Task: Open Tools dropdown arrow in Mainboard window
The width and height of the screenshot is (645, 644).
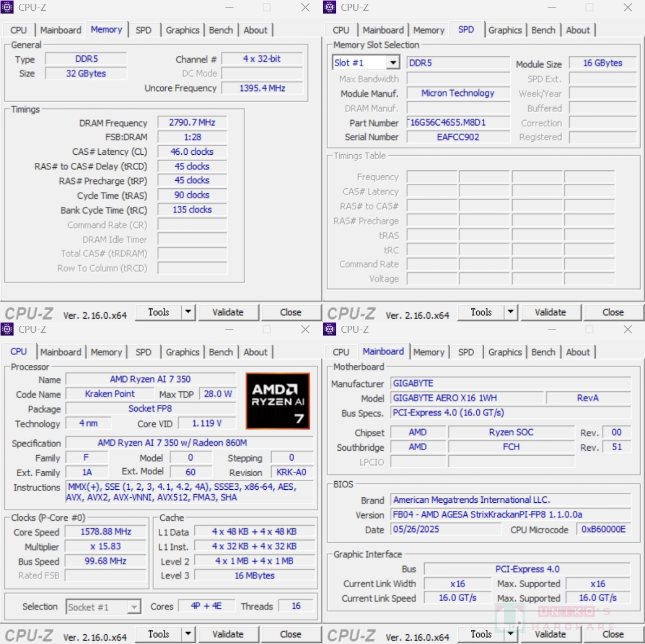Action: pyautogui.click(x=510, y=634)
